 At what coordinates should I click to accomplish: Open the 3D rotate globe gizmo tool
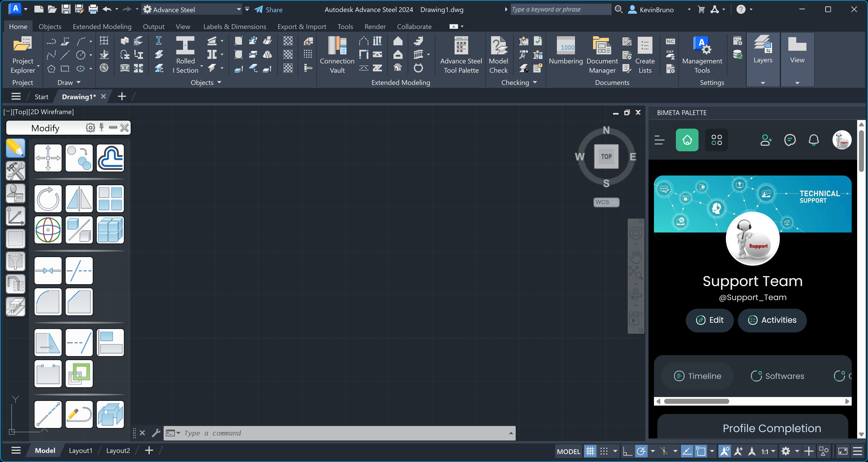(48, 230)
